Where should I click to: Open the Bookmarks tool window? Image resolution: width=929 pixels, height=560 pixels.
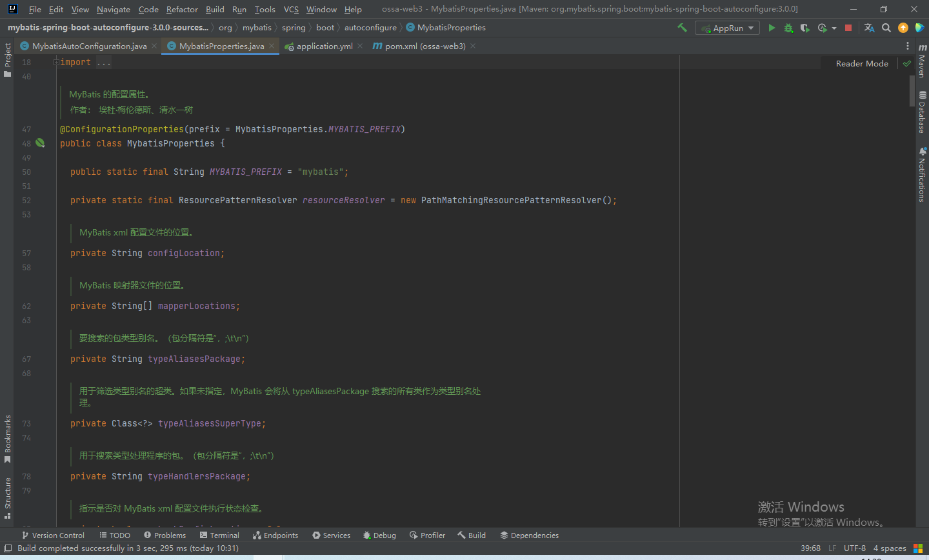point(8,439)
